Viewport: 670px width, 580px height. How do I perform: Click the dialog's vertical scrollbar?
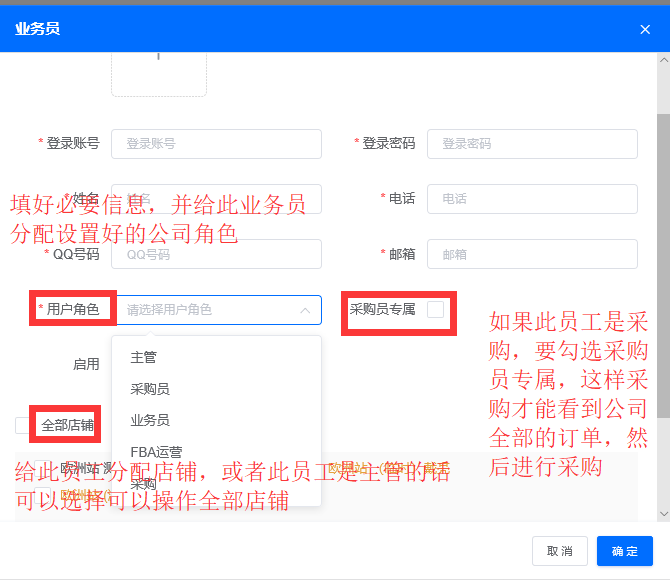point(662,250)
